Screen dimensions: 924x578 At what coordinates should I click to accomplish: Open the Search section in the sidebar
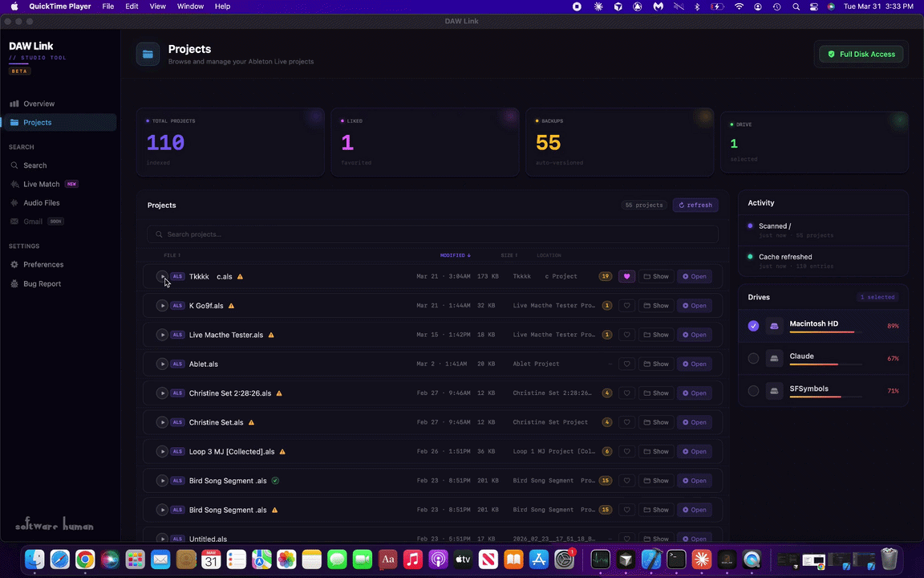coord(34,165)
